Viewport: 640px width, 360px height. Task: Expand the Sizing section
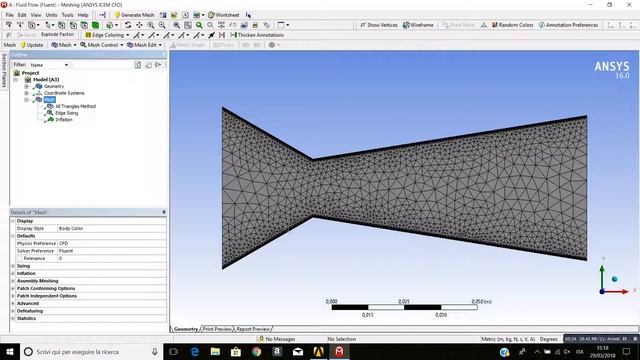pos(13,266)
